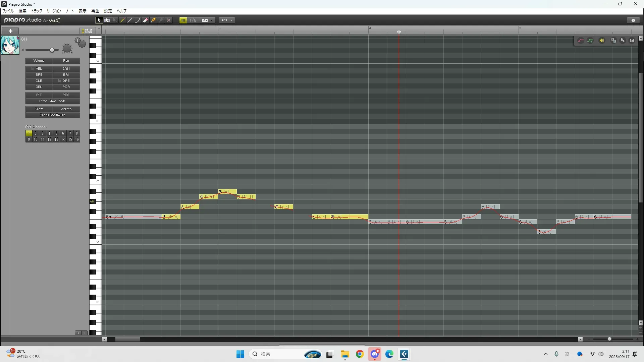Screen dimensions: 644x362
Task: Collapse the track panel with double chevron
Action: 99,29
